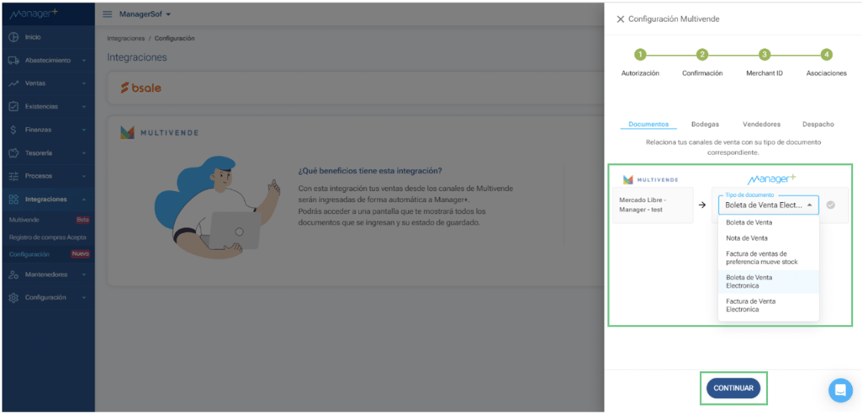The height and width of the screenshot is (415, 868).
Task: Switch to the Despacho tab
Action: tap(818, 125)
